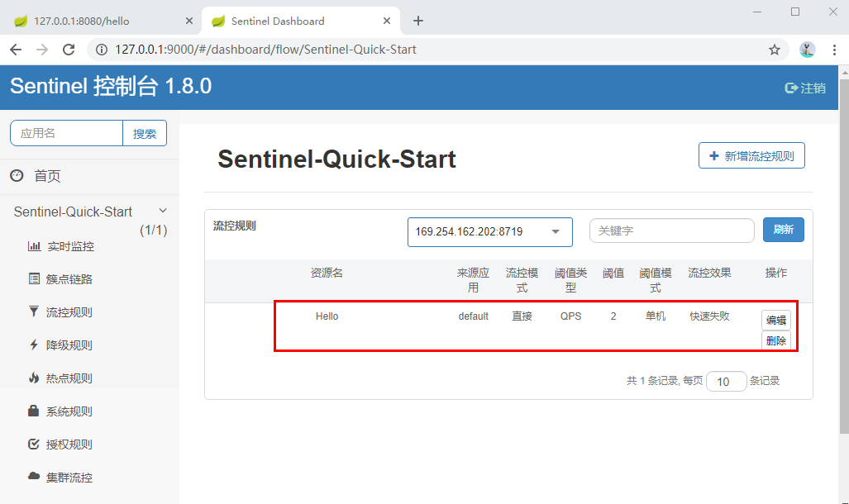The height and width of the screenshot is (504, 849).
Task: Click the list icon beside 簇点链路
Action: (x=34, y=278)
